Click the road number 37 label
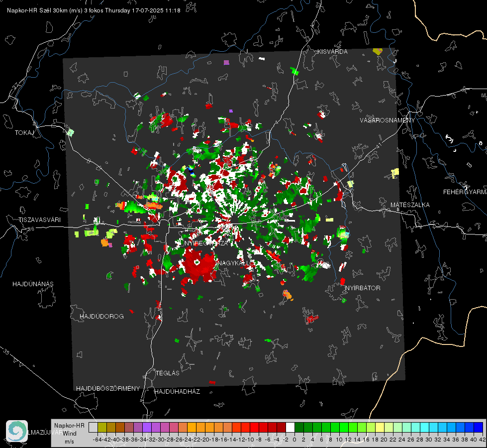Image resolution: width=487 pixels, height=448 pixels. [x=15, y=86]
